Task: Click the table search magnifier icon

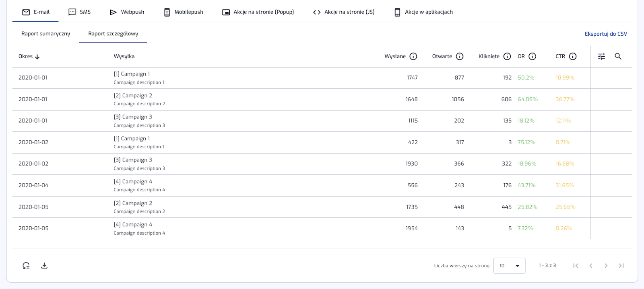Action: tap(618, 56)
